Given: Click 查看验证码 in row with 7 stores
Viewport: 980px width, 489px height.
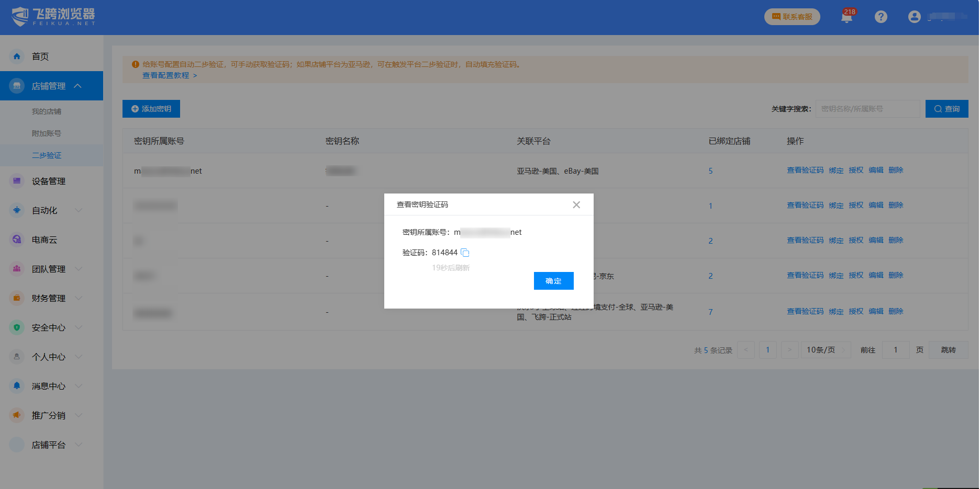Looking at the screenshot, I should coord(805,312).
